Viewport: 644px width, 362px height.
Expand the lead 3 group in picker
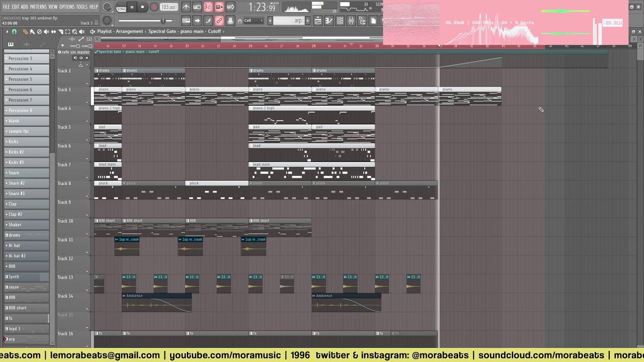(7, 329)
